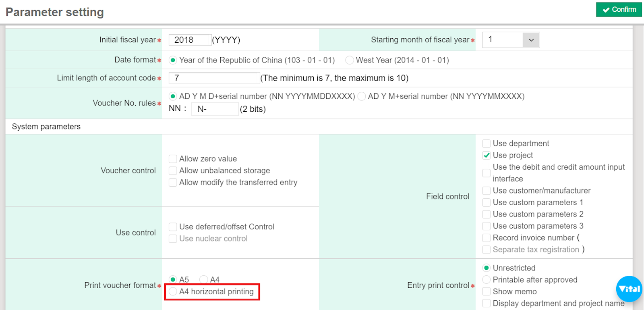Click the Initial fiscal year input field

[190, 40]
